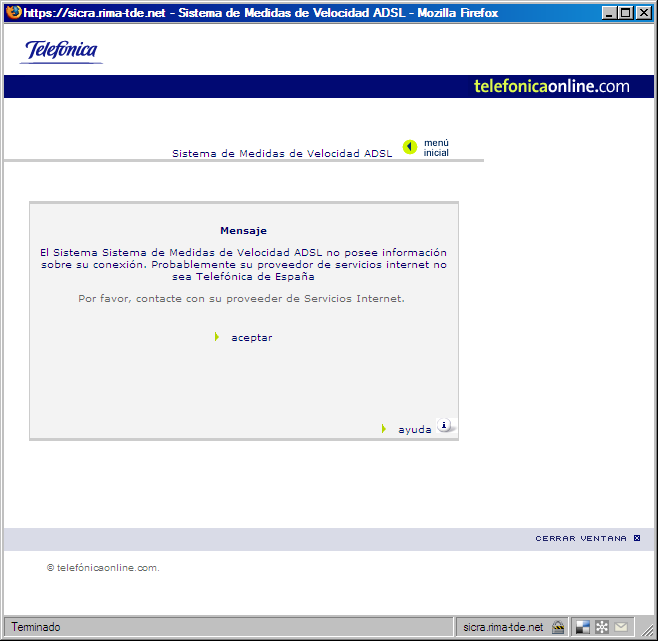Click the Firefox icon in title bar
This screenshot has height=641, width=658.
click(x=12, y=12)
